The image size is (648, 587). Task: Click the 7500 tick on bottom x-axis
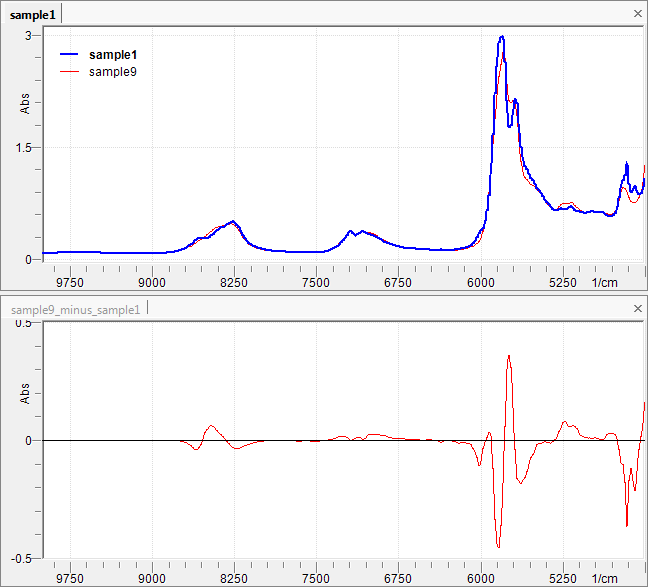(316, 578)
